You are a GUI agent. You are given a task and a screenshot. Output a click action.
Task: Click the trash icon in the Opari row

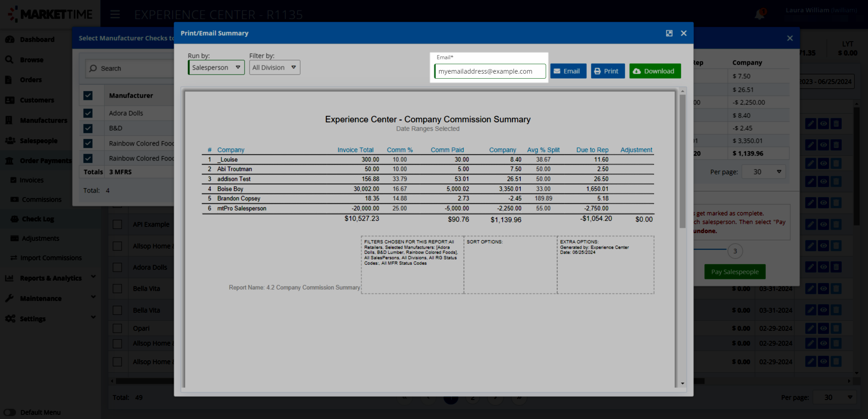click(x=836, y=328)
